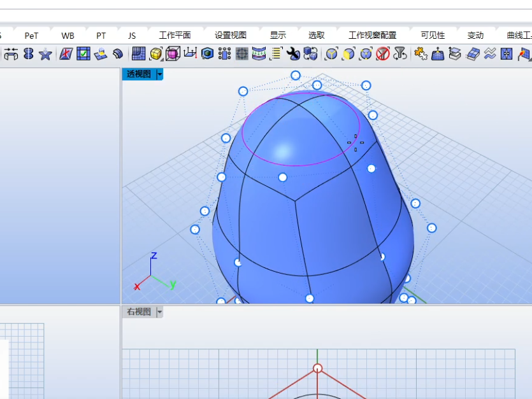Switch to the 显示 tab
The width and height of the screenshot is (532, 399).
278,35
